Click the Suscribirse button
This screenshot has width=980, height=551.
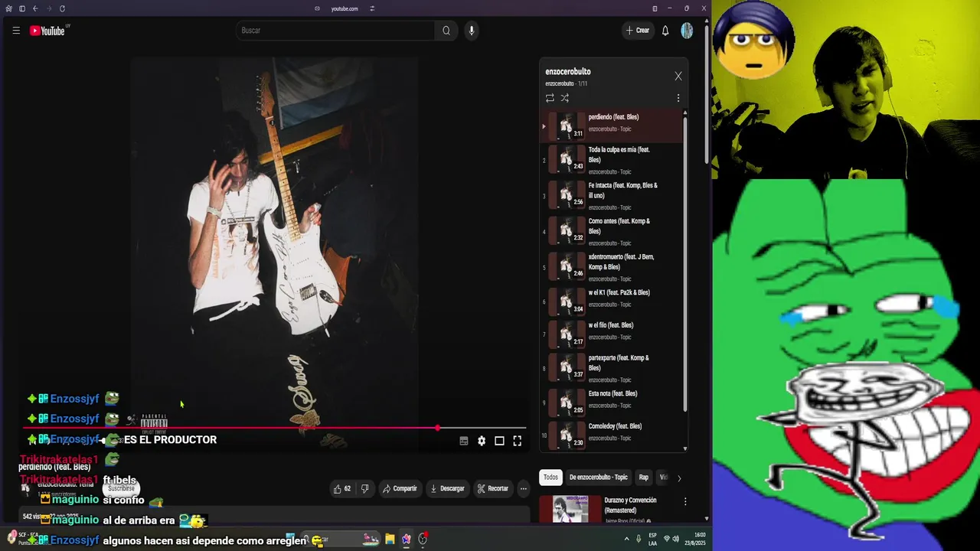121,487
